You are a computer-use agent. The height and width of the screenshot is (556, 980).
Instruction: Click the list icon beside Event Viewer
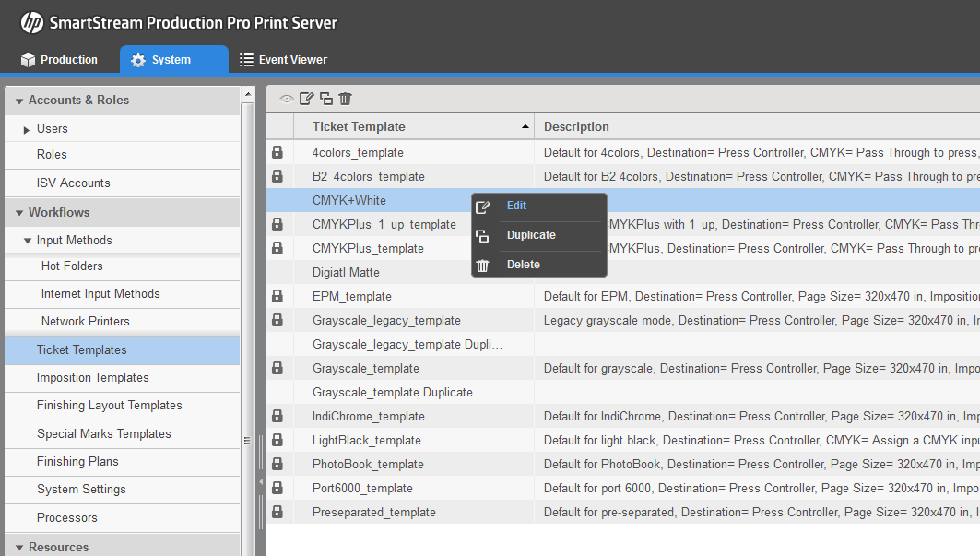(245, 59)
